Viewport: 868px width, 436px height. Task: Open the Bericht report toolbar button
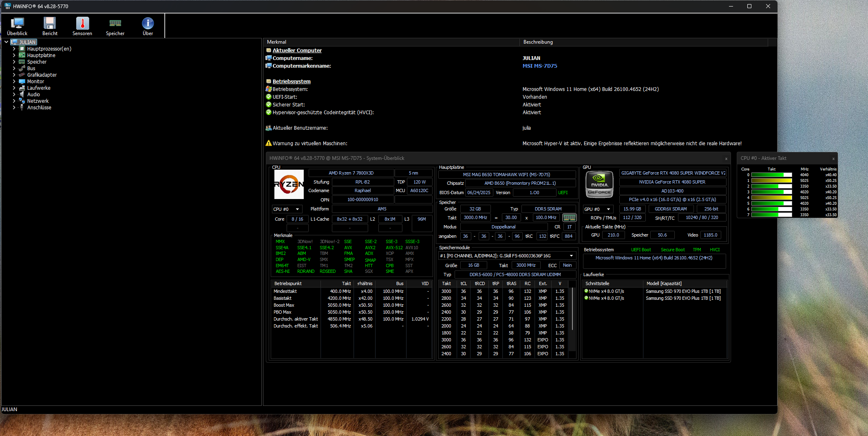click(50, 26)
